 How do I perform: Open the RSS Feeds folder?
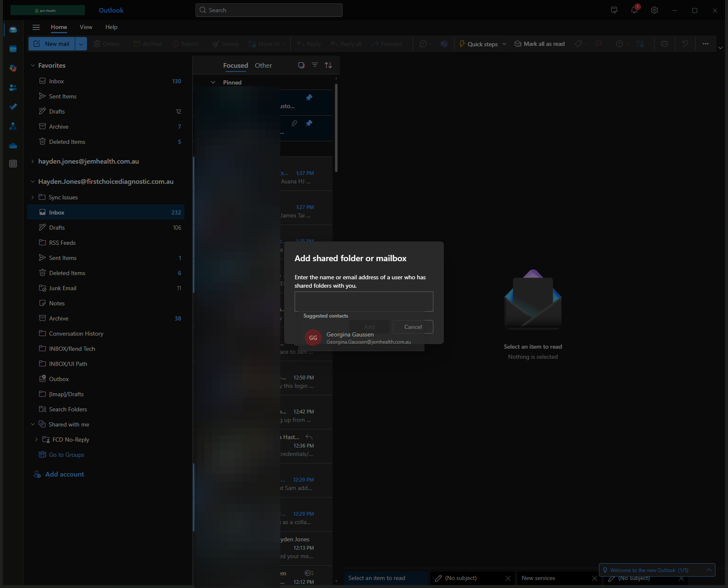pos(106,243)
